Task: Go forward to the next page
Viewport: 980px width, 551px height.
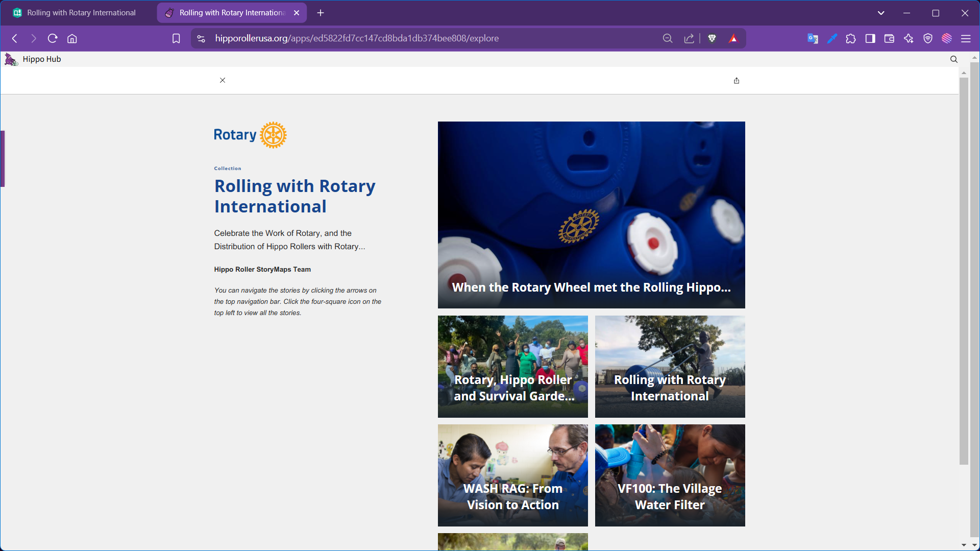Action: 34,38
